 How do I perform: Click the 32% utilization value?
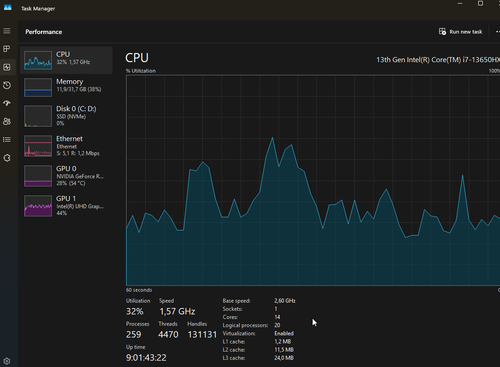click(x=135, y=312)
